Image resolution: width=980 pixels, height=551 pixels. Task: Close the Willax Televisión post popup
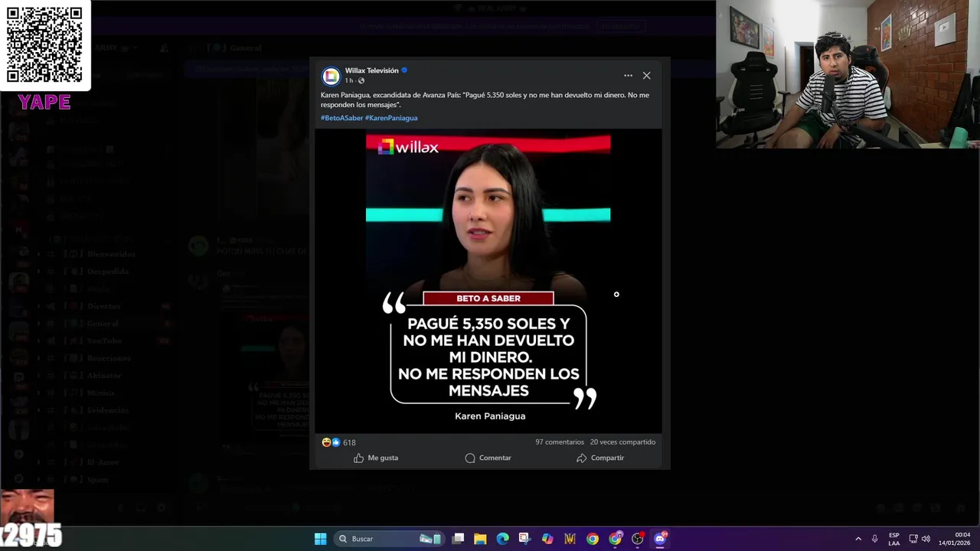pyautogui.click(x=646, y=75)
